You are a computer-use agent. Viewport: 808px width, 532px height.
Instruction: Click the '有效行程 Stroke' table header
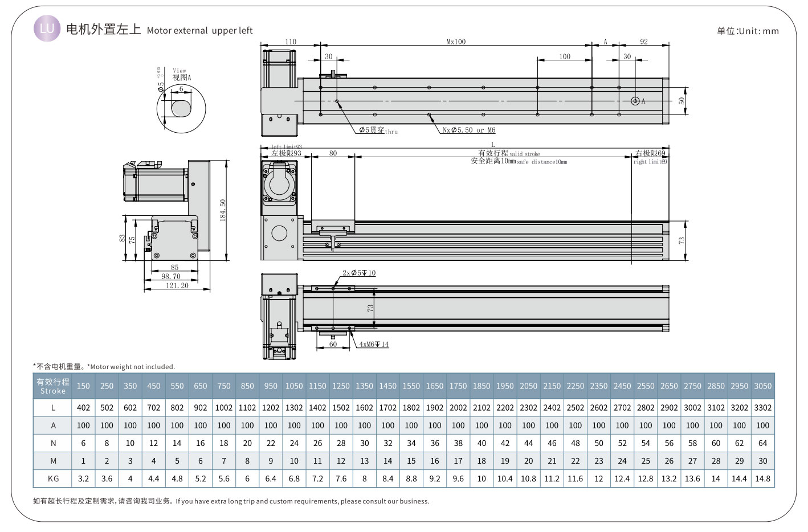click(53, 386)
